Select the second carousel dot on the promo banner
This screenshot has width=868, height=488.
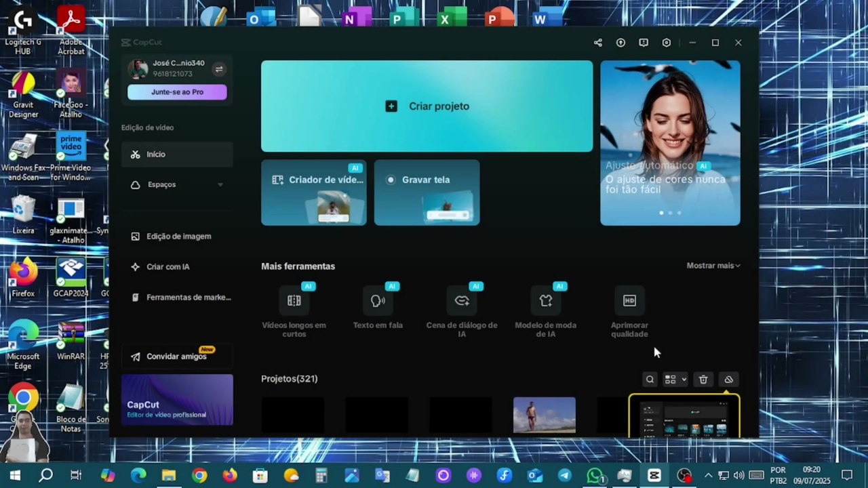671,213
